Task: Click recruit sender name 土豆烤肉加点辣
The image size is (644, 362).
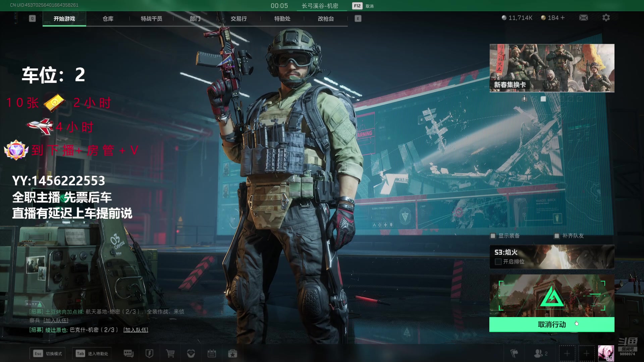Action: [x=64, y=312]
